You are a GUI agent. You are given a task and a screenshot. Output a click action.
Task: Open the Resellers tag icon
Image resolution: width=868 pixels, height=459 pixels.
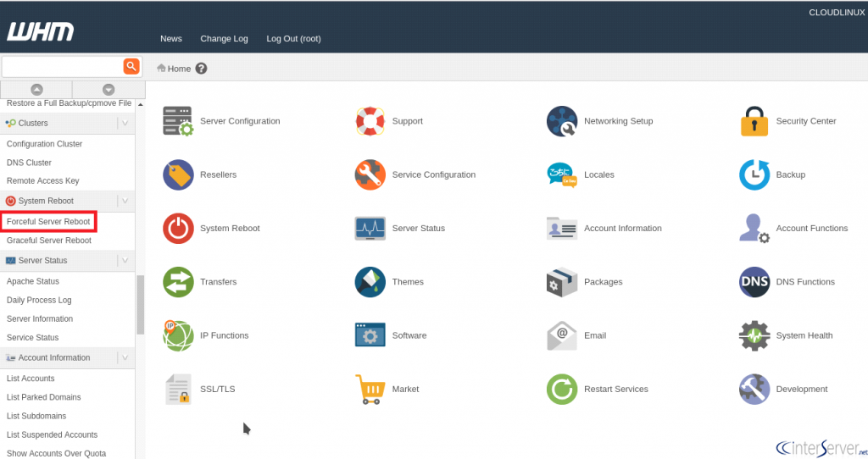click(x=178, y=174)
